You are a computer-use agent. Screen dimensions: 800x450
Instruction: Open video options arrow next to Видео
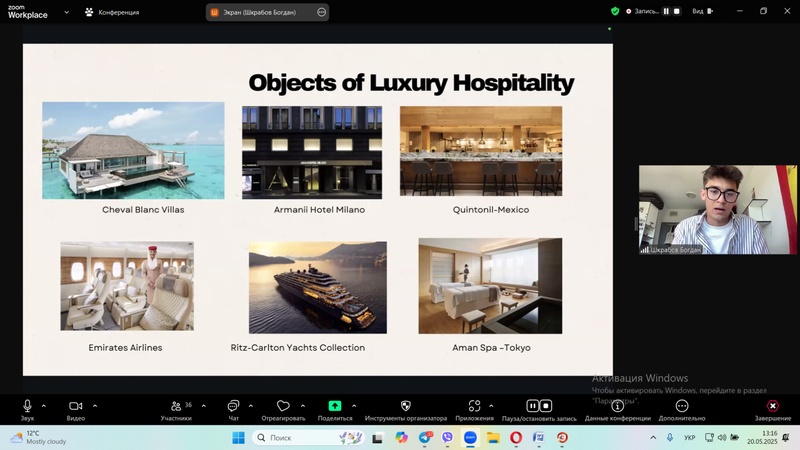tap(95, 406)
